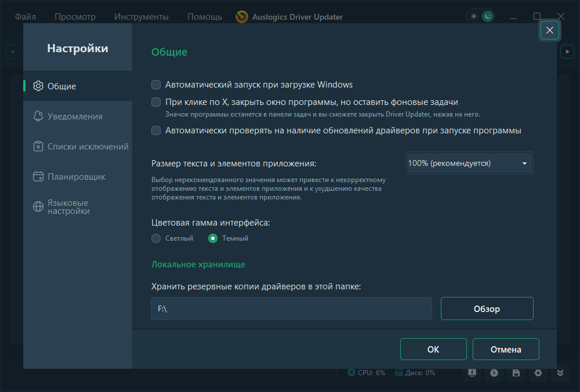Click the Цветовая гамма интерфейса label
This screenshot has width=580, height=392.
(x=211, y=223)
